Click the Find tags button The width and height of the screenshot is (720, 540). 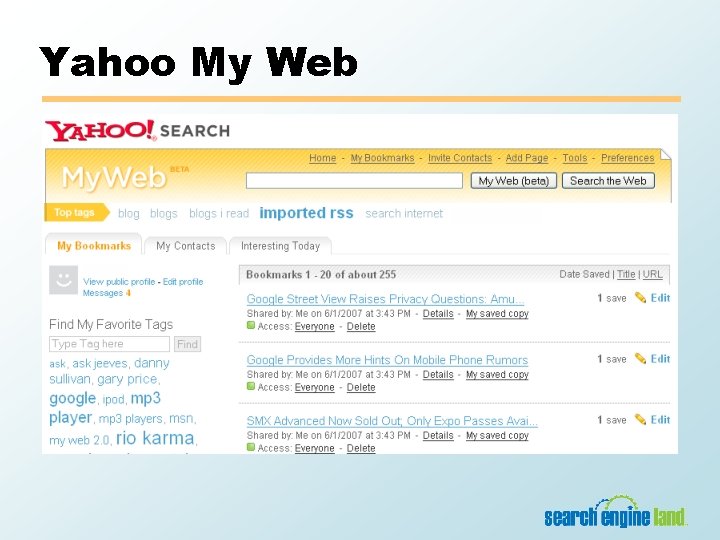[187, 344]
